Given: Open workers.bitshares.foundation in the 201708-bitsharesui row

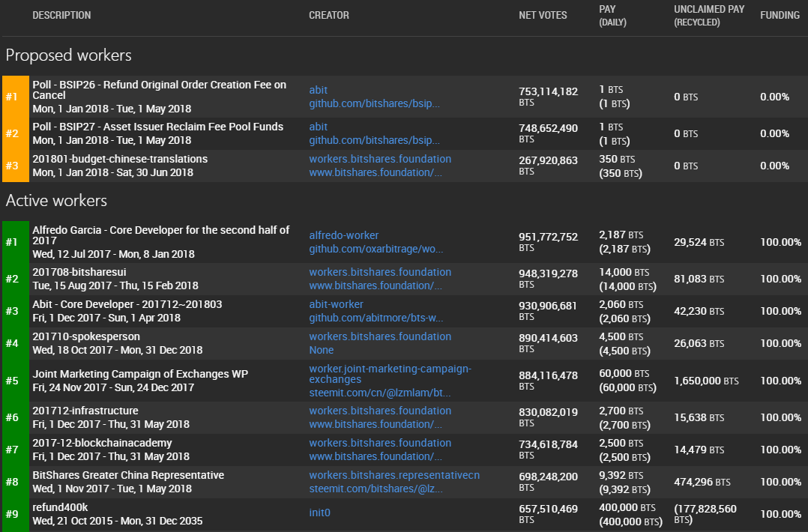Looking at the screenshot, I should (x=380, y=272).
